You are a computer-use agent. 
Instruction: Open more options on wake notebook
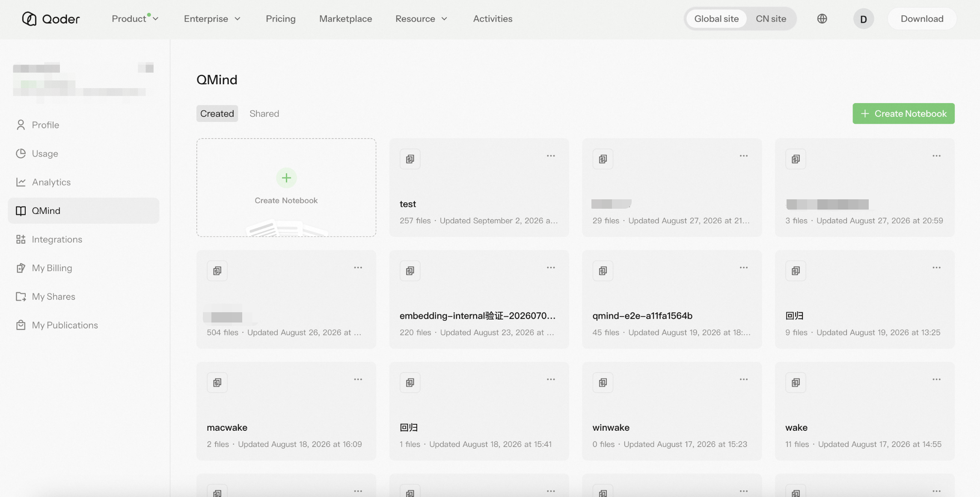(x=936, y=379)
